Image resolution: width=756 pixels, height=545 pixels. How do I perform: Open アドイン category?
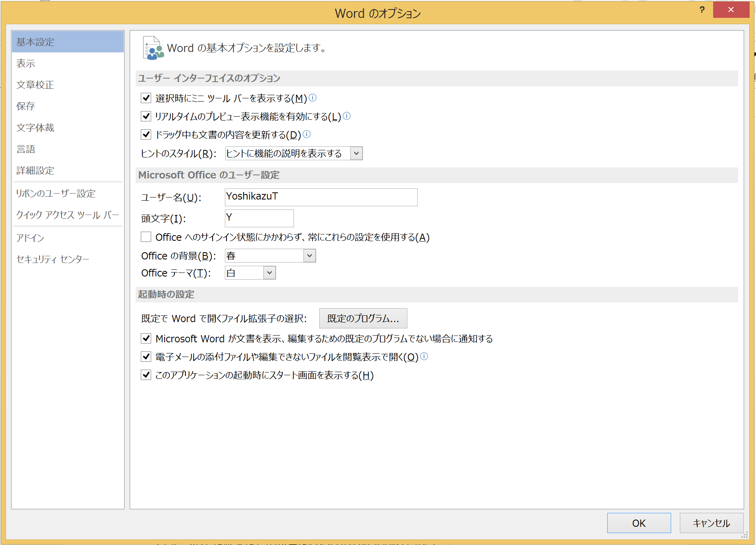68,238
